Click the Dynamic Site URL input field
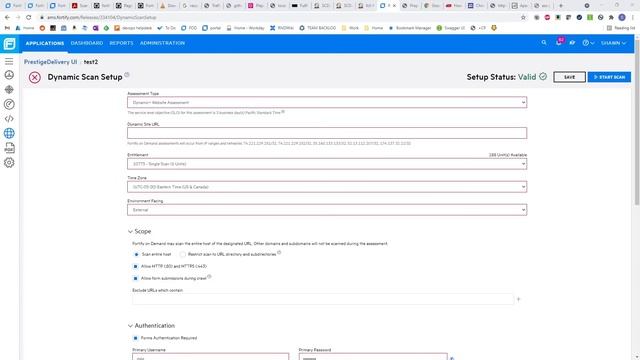 point(327,133)
